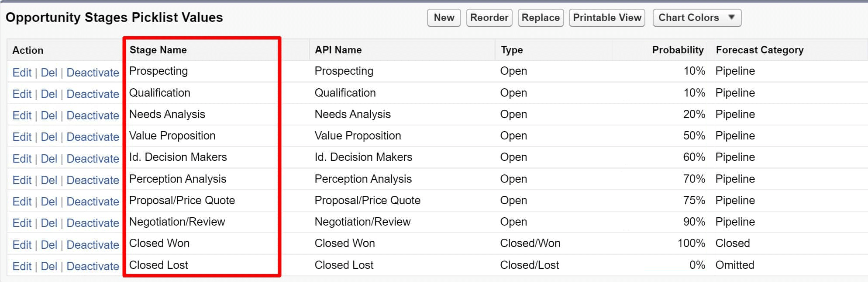
Task: Click the 90% probability value
Action: click(x=694, y=222)
